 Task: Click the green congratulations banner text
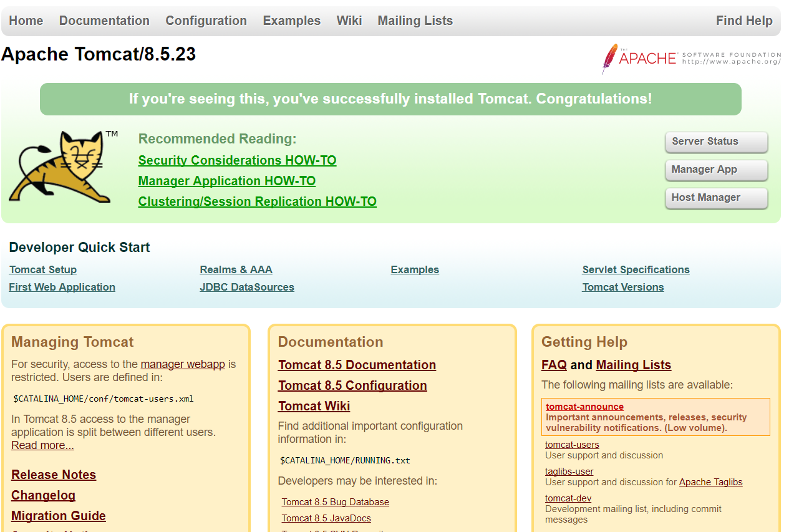pyautogui.click(x=390, y=99)
